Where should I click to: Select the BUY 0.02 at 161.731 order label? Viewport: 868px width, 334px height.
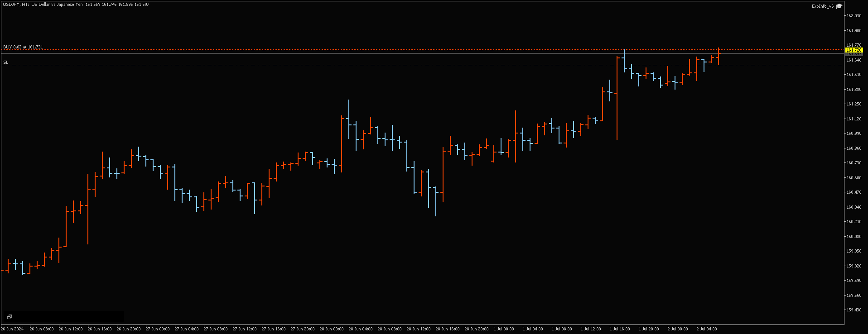pos(23,47)
